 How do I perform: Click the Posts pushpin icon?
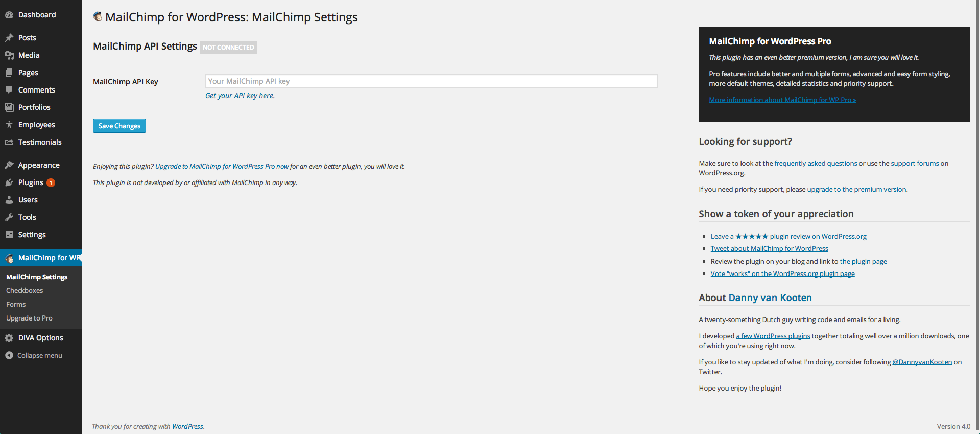9,38
